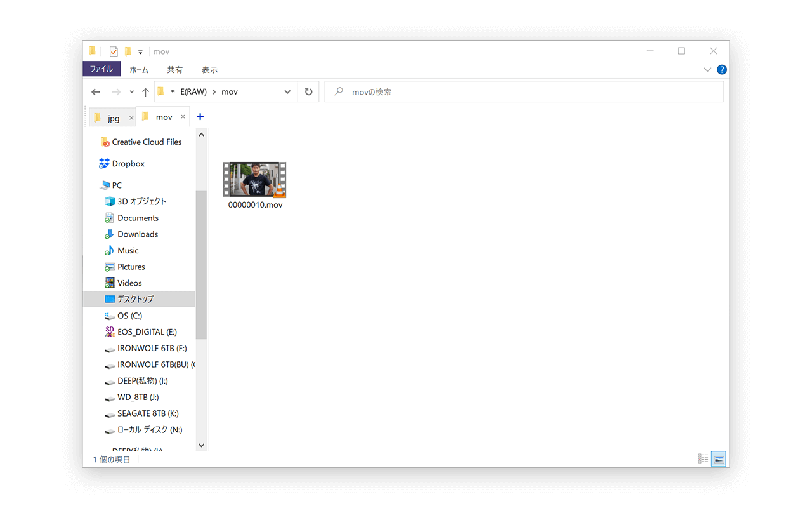Screen dimensions: 812x508
Task: Open the Music folder in sidebar
Action: (128, 251)
